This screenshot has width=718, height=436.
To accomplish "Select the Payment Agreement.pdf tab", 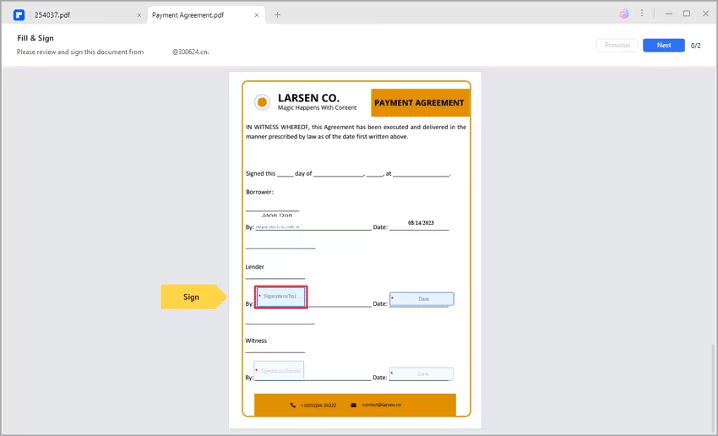I will coord(188,15).
